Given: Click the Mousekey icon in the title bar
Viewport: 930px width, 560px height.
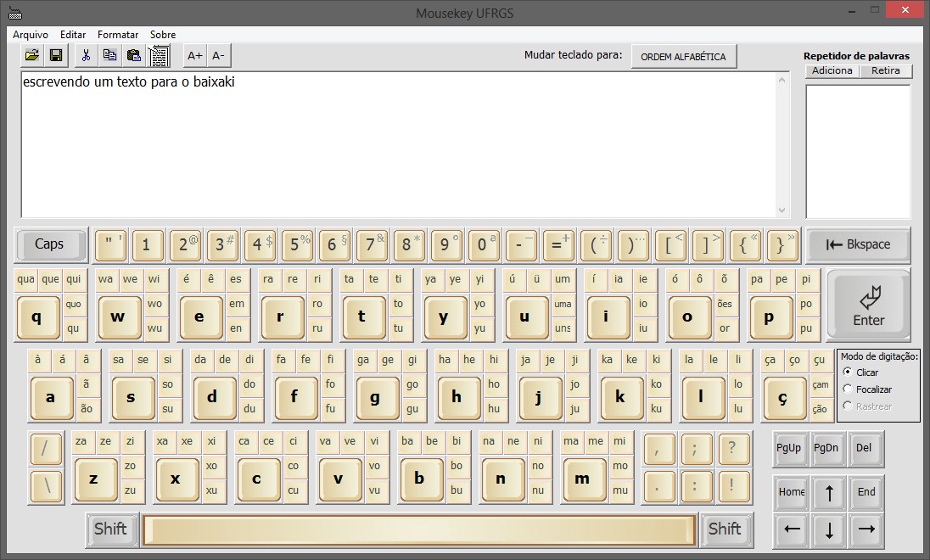Looking at the screenshot, I should (15, 10).
